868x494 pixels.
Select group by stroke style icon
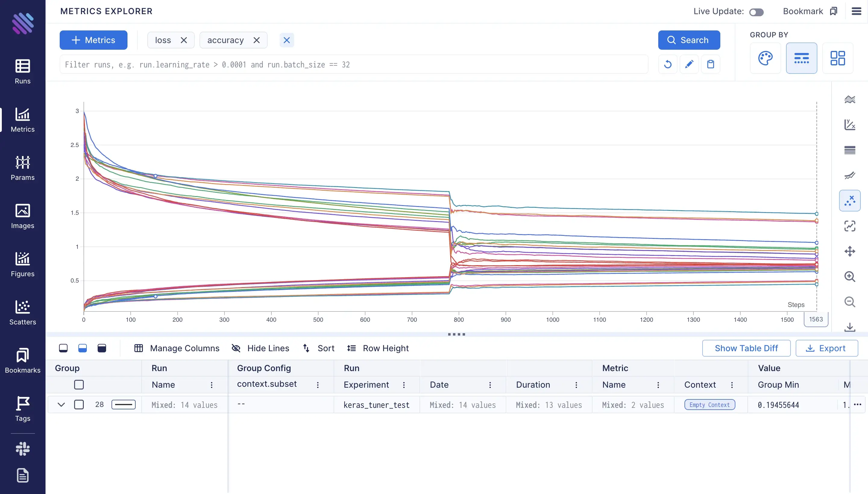801,58
